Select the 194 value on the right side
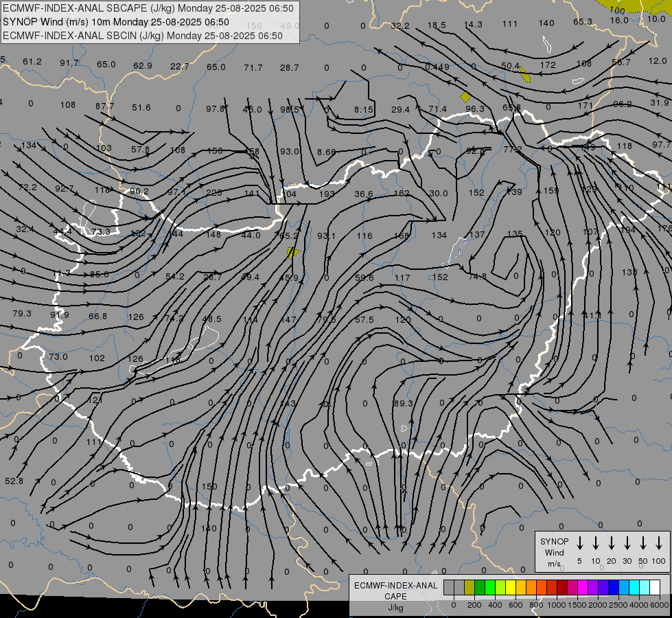 [x=628, y=230]
